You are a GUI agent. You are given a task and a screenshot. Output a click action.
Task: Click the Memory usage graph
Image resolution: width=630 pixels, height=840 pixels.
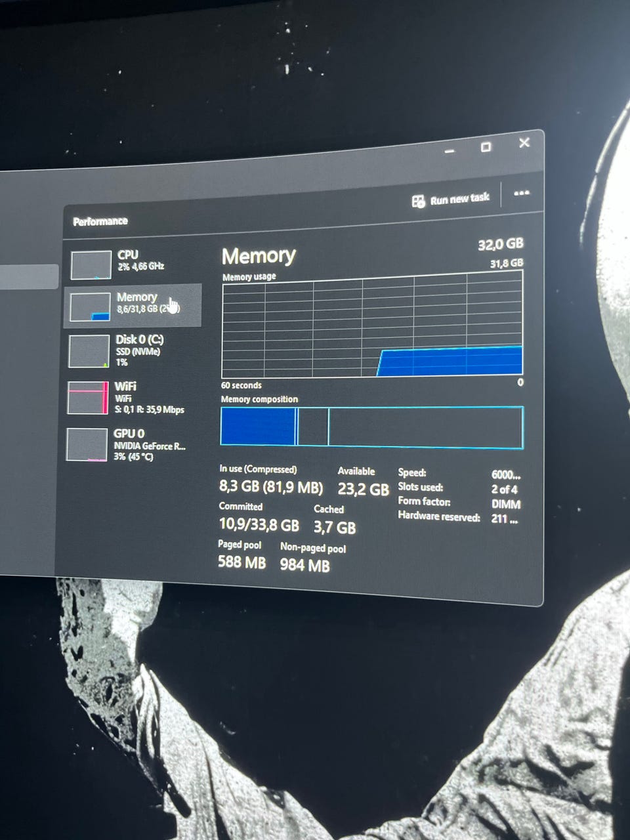(x=372, y=324)
